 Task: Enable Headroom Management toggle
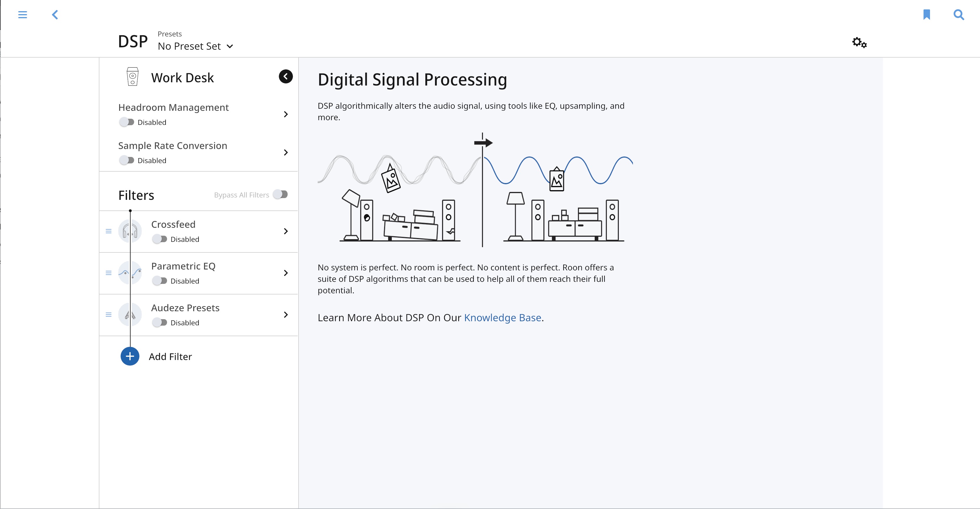point(127,122)
